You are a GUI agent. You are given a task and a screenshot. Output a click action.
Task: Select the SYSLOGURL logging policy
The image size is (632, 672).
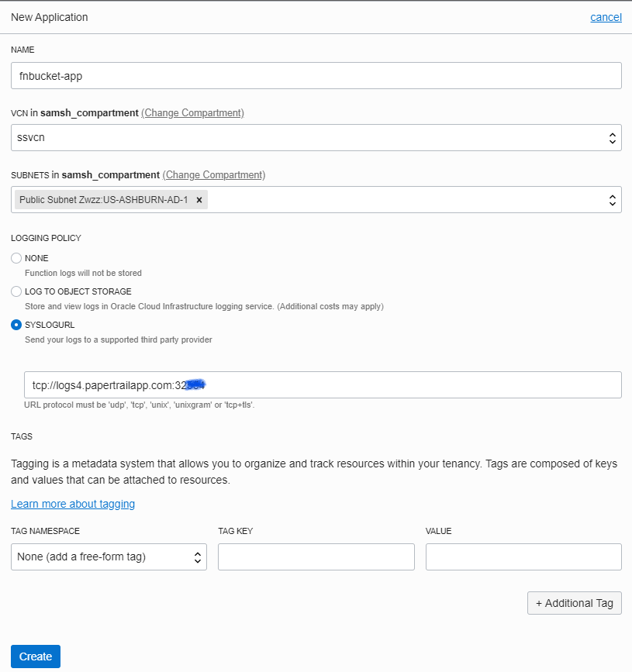pos(16,325)
